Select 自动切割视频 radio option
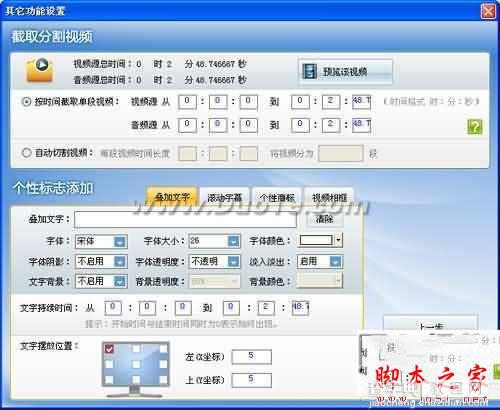The image size is (500, 410). click(x=26, y=153)
